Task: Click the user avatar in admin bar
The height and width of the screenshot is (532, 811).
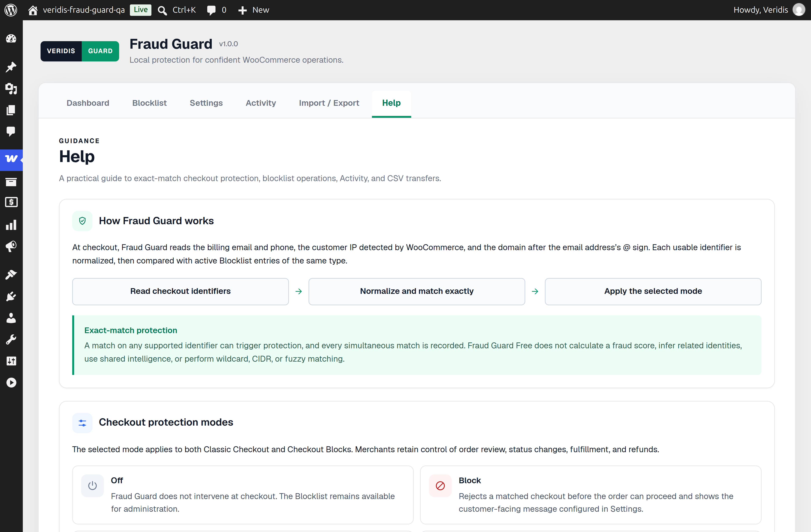Action: coord(799,10)
